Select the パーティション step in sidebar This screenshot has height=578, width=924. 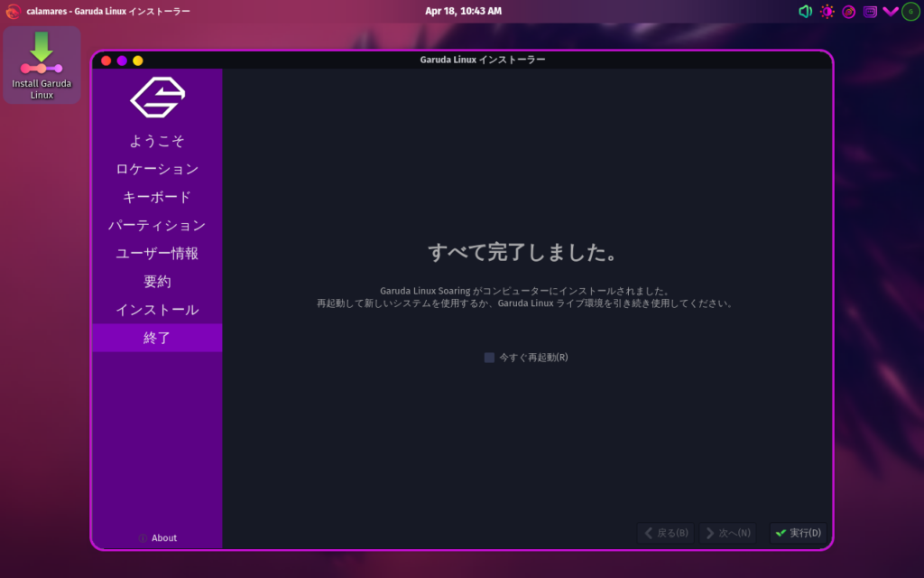(157, 226)
